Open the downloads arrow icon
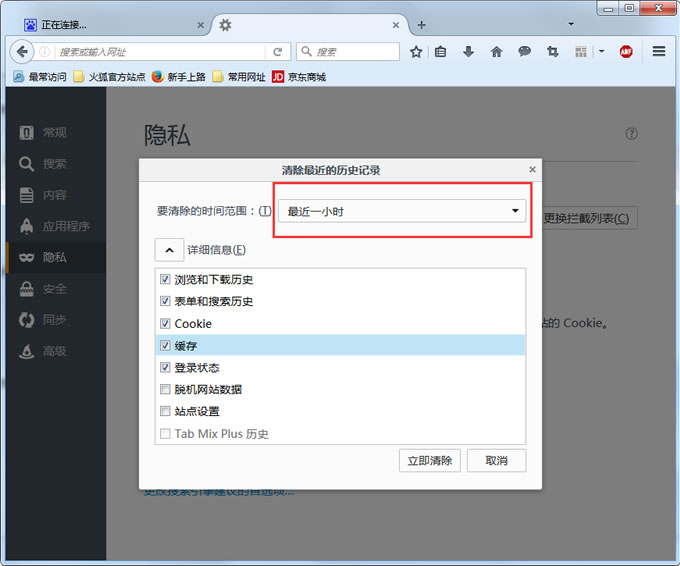Image resolution: width=680 pixels, height=566 pixels. tap(468, 51)
